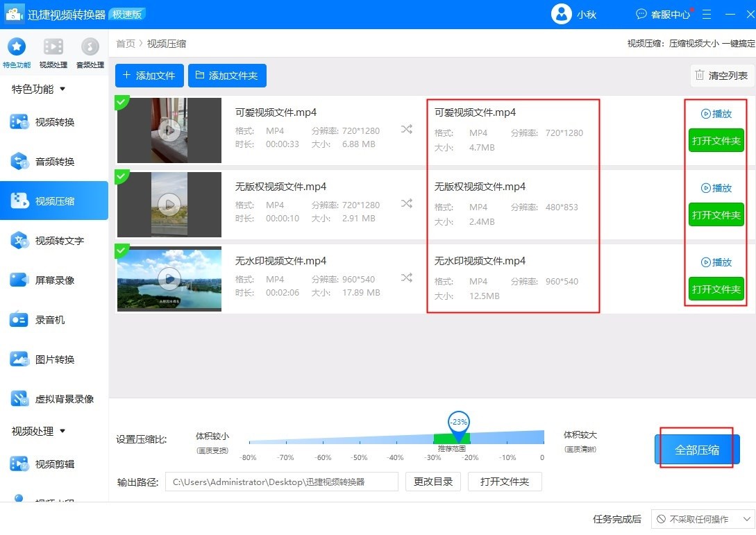Click the 全部压缩 button

(x=697, y=450)
